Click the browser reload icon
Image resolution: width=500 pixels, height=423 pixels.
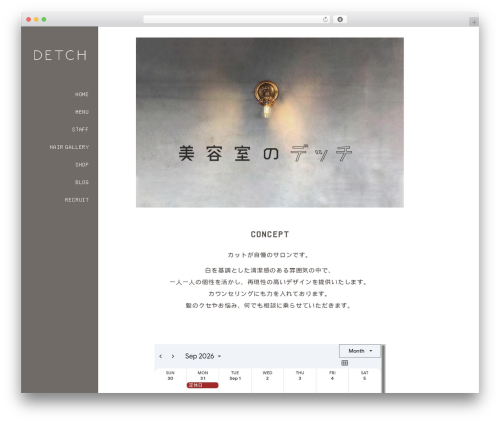(325, 19)
